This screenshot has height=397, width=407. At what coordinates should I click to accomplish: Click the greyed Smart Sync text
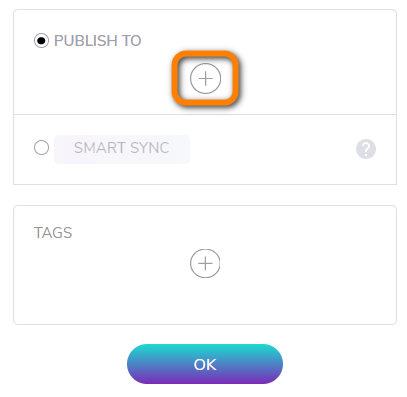point(122,148)
